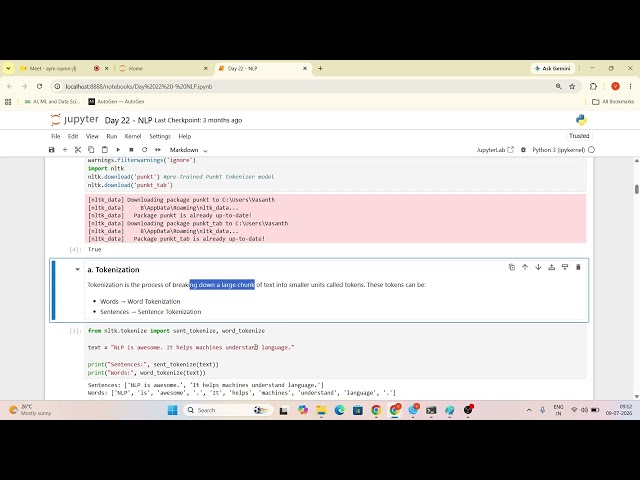Open the Windows Start menu
This screenshot has height=480, width=640.
tap(172, 410)
